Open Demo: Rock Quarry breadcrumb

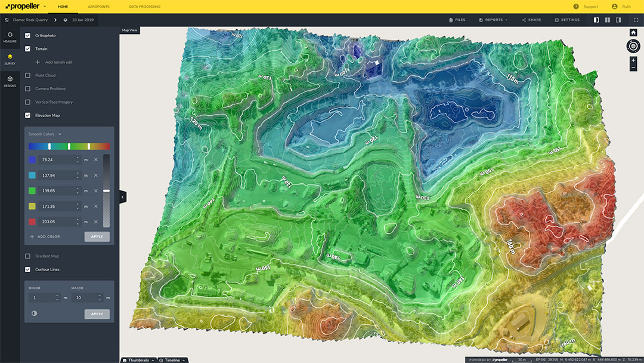[x=30, y=20]
